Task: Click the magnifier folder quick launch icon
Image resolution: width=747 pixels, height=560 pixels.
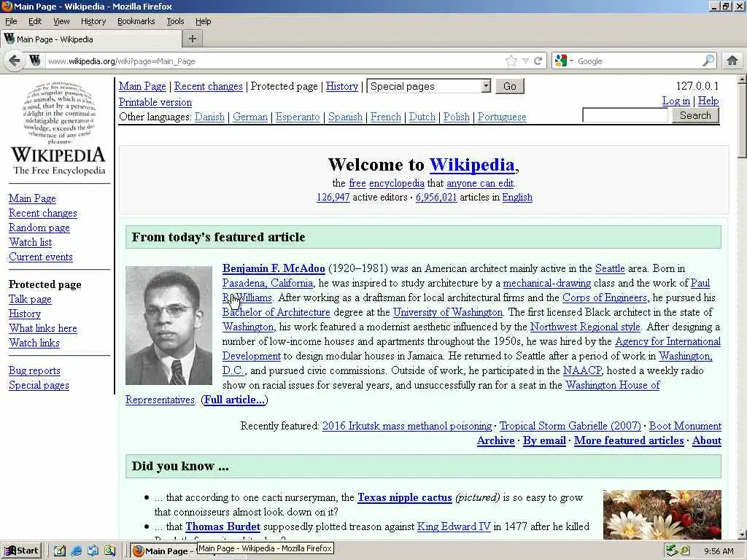Action: [109, 551]
